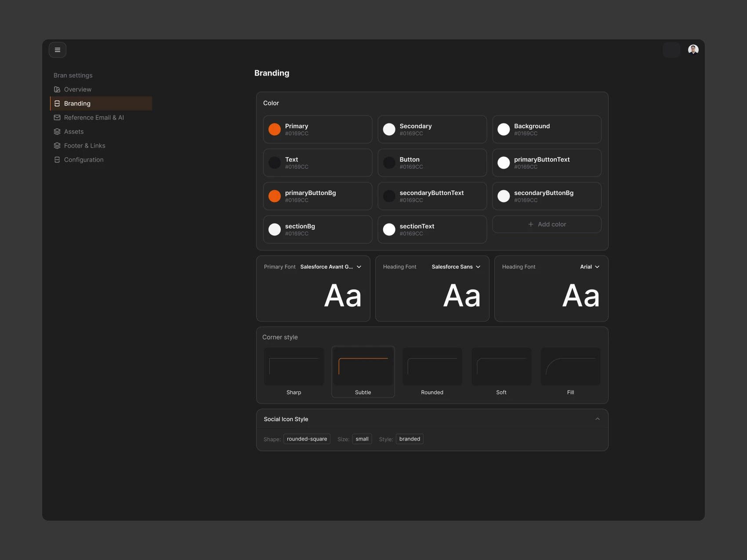Open the Salesforce Sans font dropdown
The width and height of the screenshot is (747, 560).
pos(456,267)
